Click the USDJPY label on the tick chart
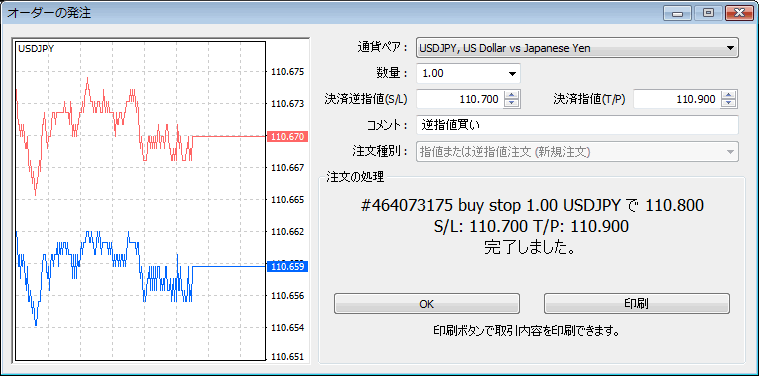 tap(36, 48)
